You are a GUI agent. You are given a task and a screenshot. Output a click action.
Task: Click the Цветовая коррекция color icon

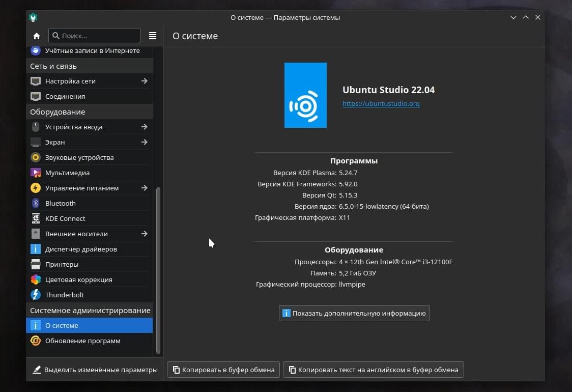(36, 279)
